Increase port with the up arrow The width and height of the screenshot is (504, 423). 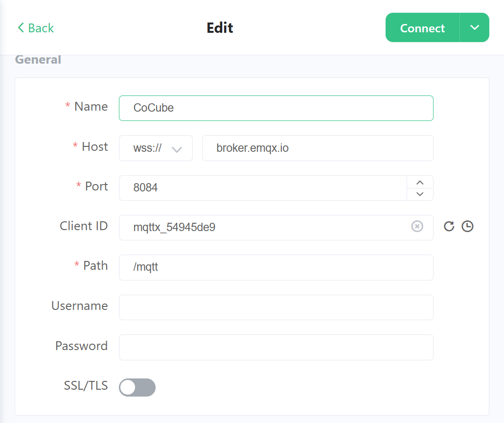pos(420,182)
